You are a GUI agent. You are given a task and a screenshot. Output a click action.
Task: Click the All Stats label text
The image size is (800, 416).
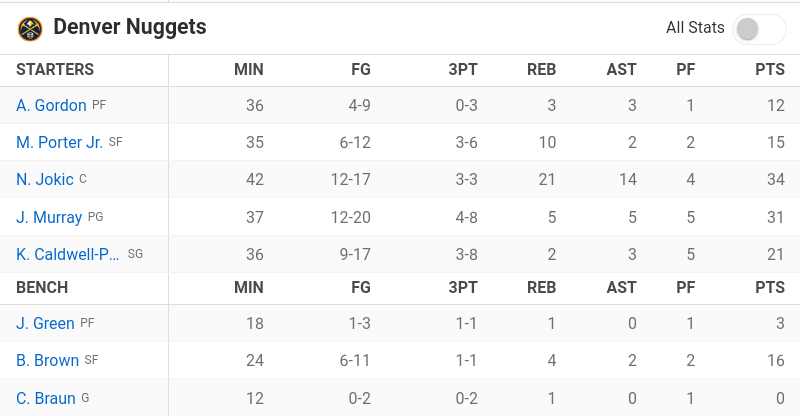695,28
